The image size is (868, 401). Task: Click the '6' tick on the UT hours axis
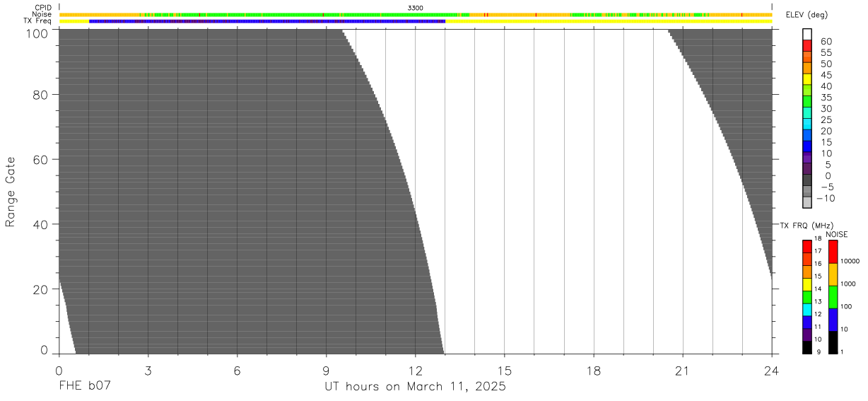pyautogui.click(x=237, y=371)
